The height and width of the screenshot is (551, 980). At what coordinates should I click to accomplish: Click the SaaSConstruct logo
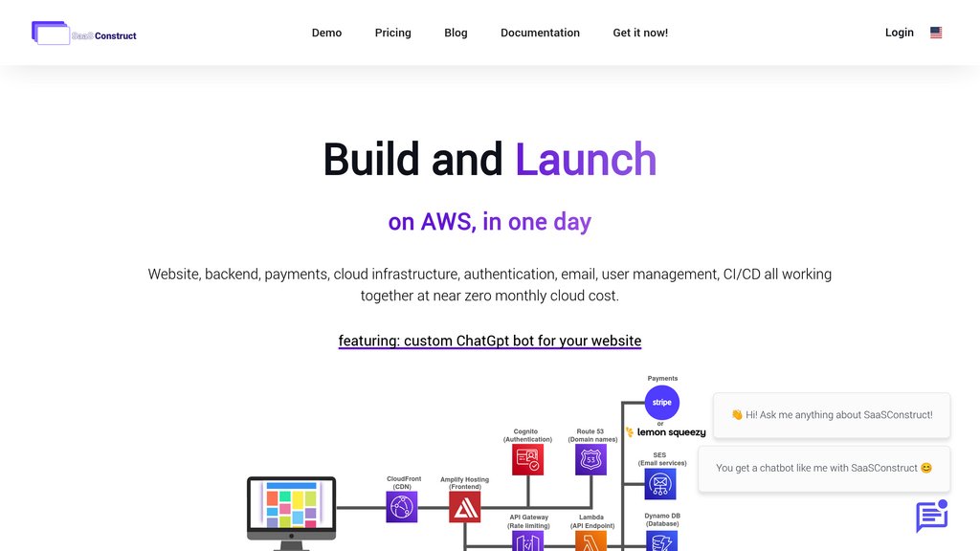pyautogui.click(x=84, y=33)
